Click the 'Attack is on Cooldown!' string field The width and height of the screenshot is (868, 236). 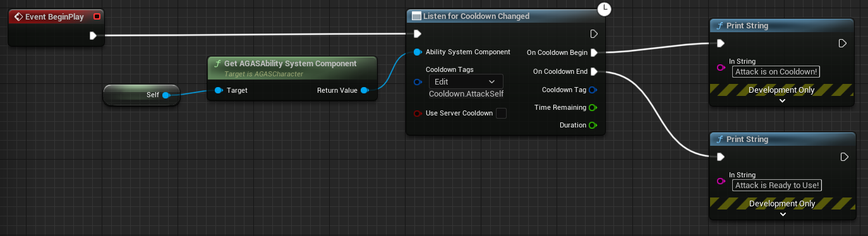(776, 71)
